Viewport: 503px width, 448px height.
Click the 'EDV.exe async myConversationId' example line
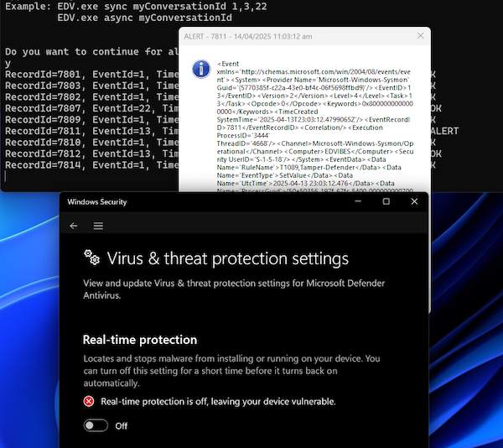click(x=144, y=18)
